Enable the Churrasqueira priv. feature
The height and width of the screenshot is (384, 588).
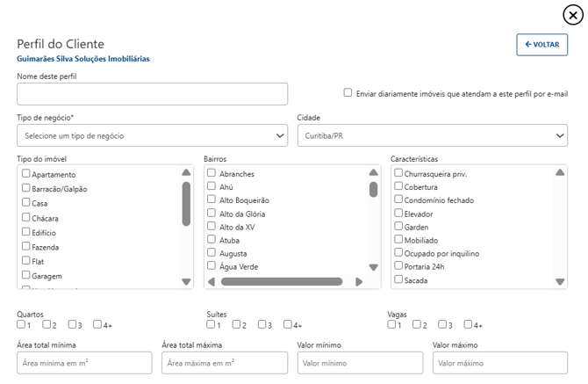pos(398,173)
